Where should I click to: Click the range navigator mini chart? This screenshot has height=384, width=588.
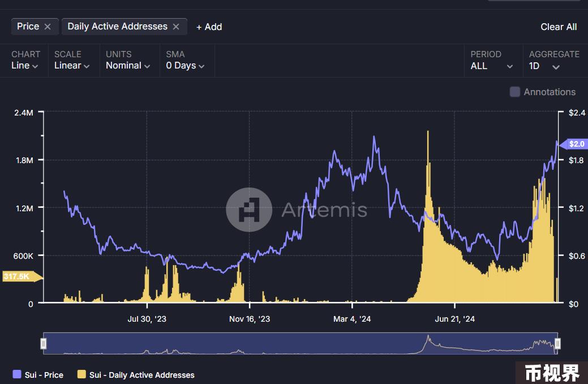301,343
